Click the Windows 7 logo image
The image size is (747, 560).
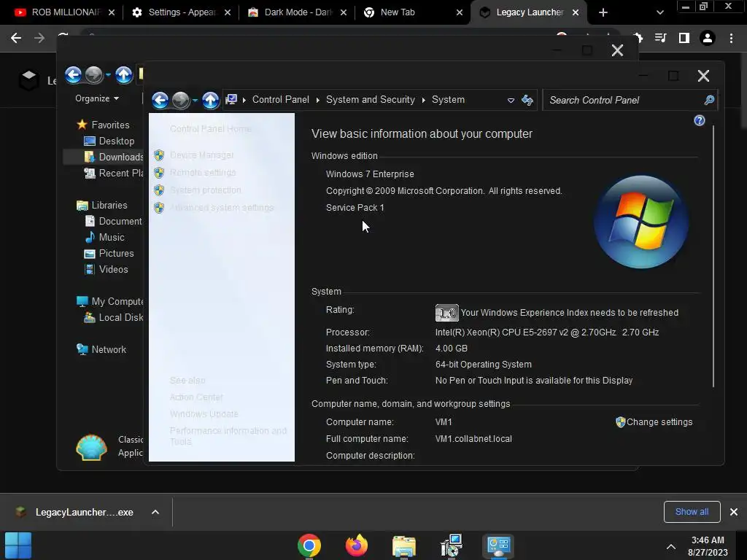[x=640, y=222]
